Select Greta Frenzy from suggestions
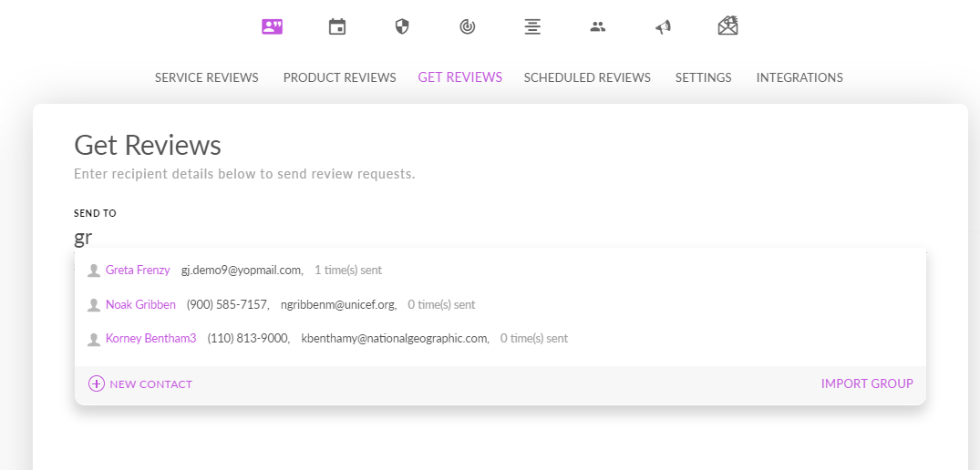This screenshot has width=980, height=470. (x=500, y=271)
